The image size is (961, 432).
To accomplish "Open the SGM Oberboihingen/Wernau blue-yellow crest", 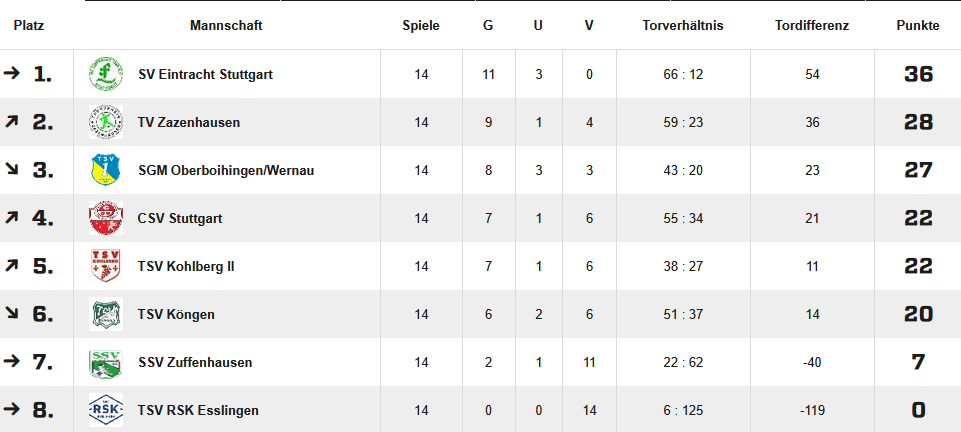I will click(105, 170).
